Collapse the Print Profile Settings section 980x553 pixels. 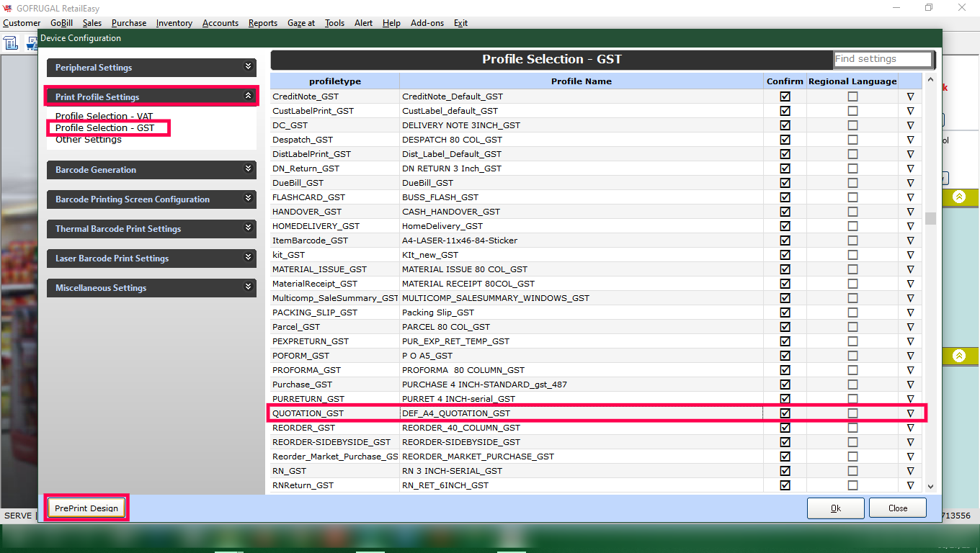tap(151, 96)
